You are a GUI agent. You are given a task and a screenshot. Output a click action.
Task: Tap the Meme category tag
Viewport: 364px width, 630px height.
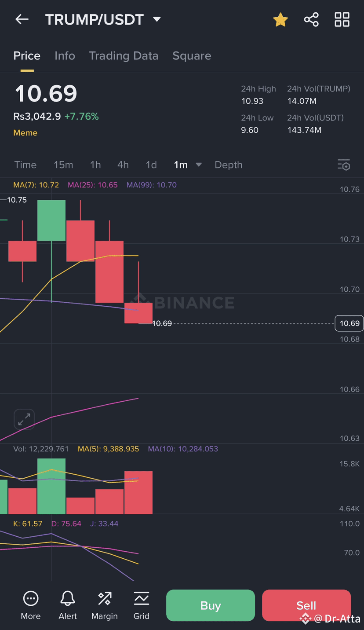coord(25,133)
